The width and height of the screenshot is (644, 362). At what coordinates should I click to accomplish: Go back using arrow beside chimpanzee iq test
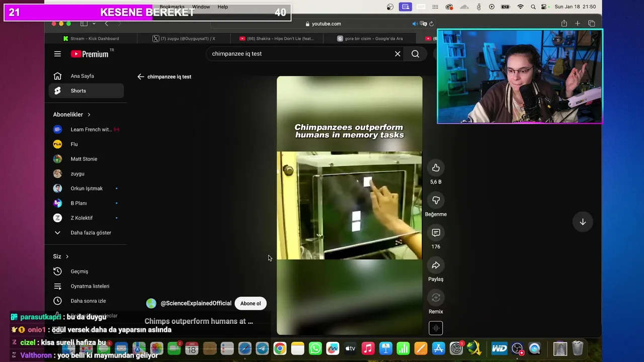point(141,77)
